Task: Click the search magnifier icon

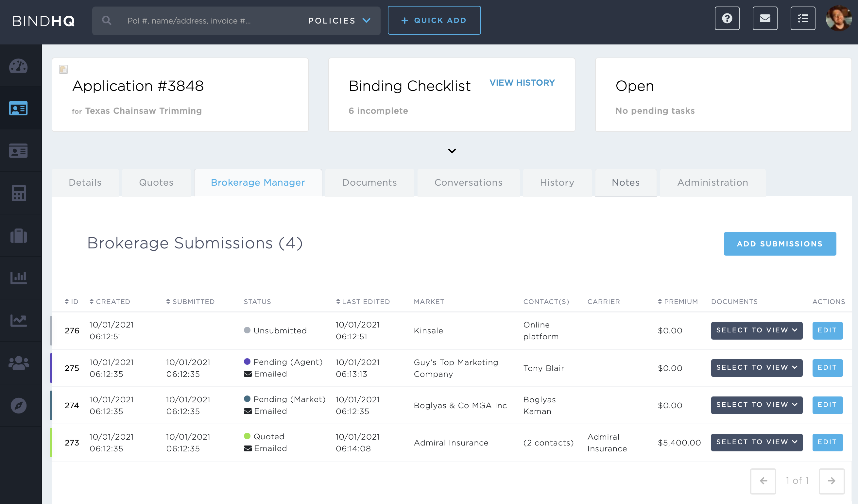Action: point(107,20)
